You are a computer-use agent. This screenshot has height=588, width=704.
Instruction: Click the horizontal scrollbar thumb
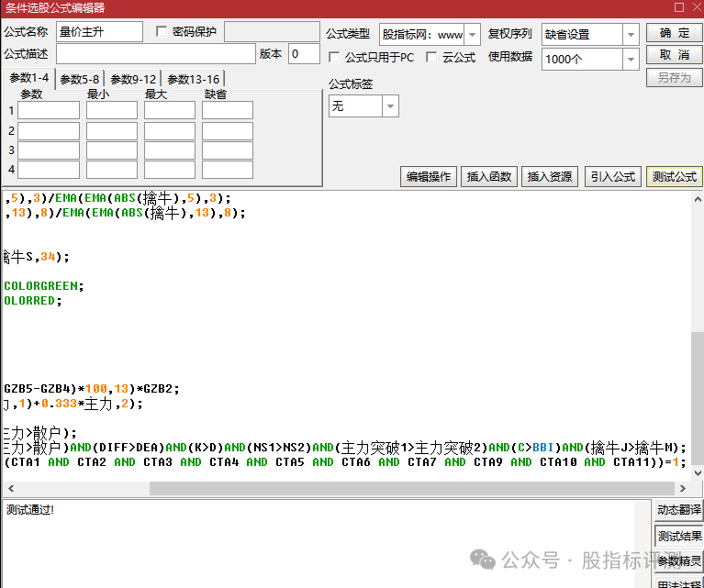412,488
